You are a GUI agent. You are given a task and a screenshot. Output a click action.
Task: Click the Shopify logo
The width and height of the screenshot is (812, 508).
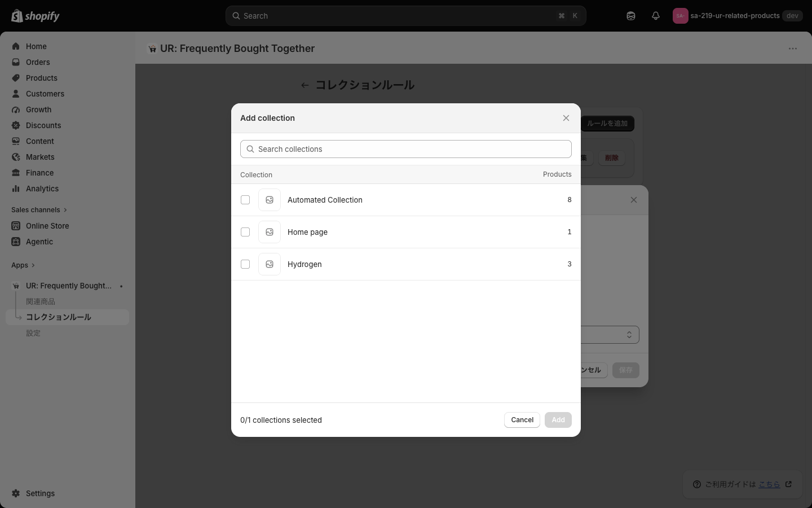pos(36,16)
